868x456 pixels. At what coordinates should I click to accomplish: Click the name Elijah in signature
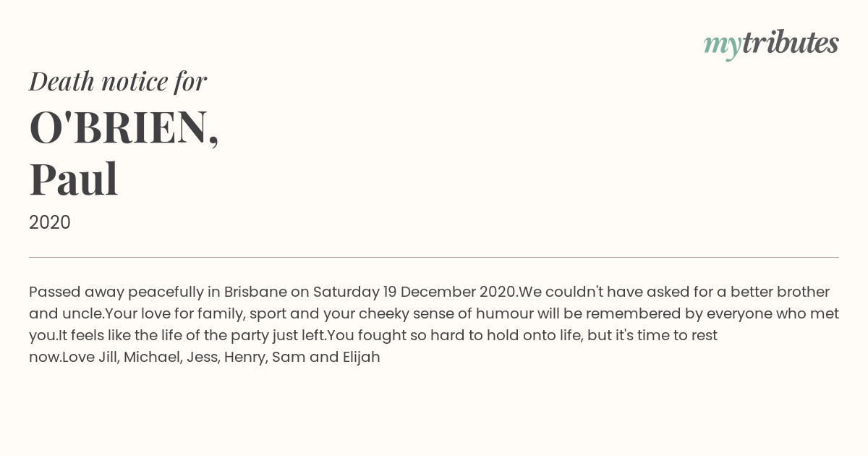tap(361, 358)
